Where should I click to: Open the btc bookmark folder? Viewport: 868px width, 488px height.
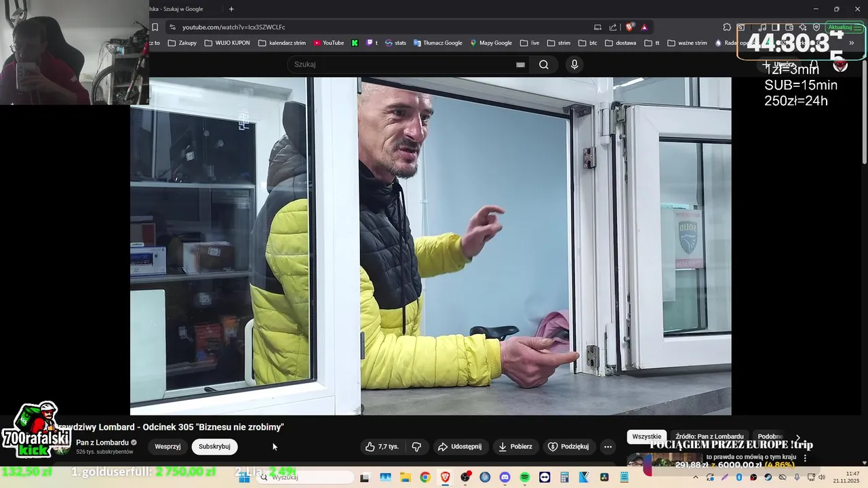click(x=587, y=43)
